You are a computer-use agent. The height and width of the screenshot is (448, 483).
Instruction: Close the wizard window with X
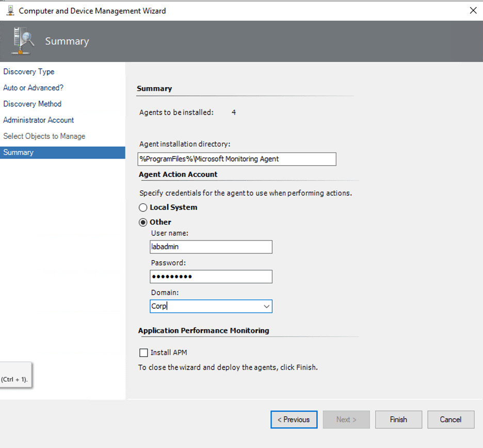pyautogui.click(x=473, y=10)
